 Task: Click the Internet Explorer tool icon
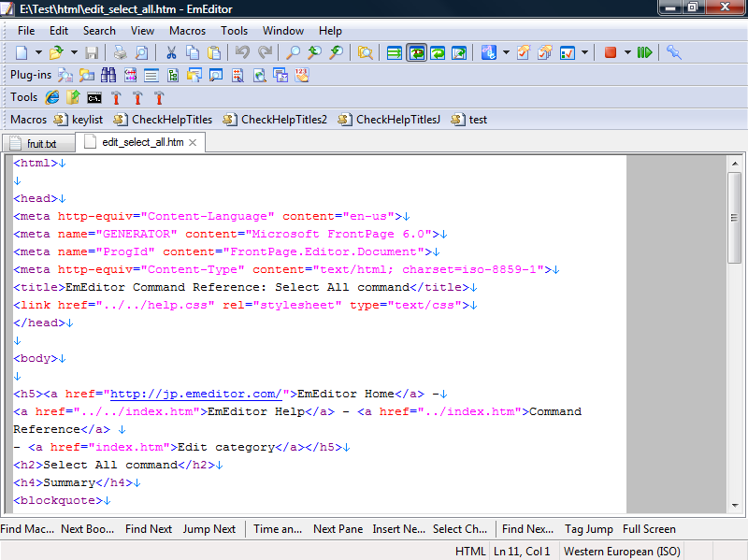click(x=52, y=97)
